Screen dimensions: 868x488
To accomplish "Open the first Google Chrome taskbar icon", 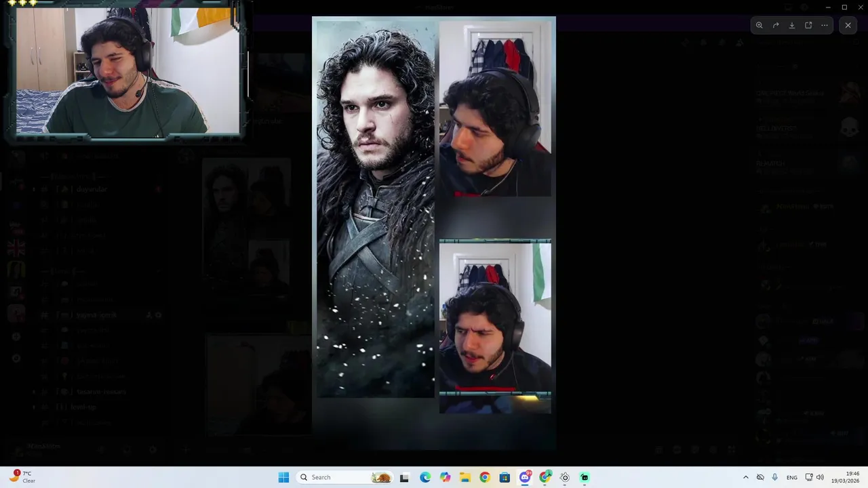I will [484, 477].
